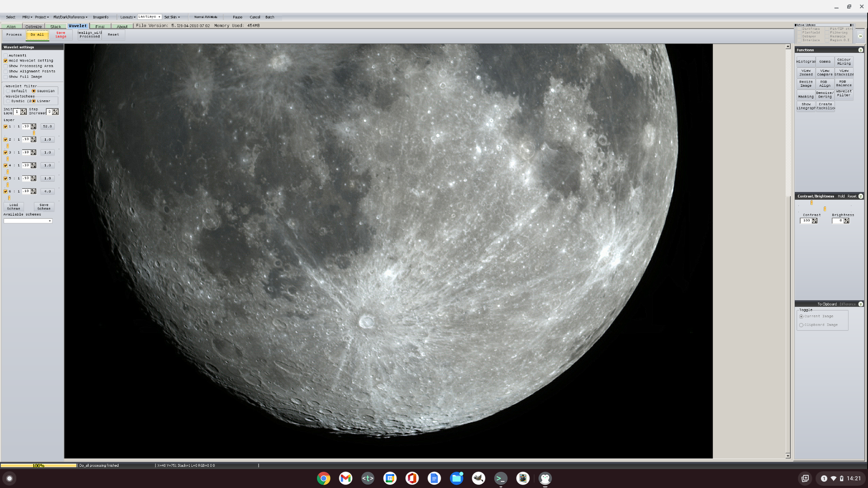
Task: Open the Histogram function
Action: point(806,61)
